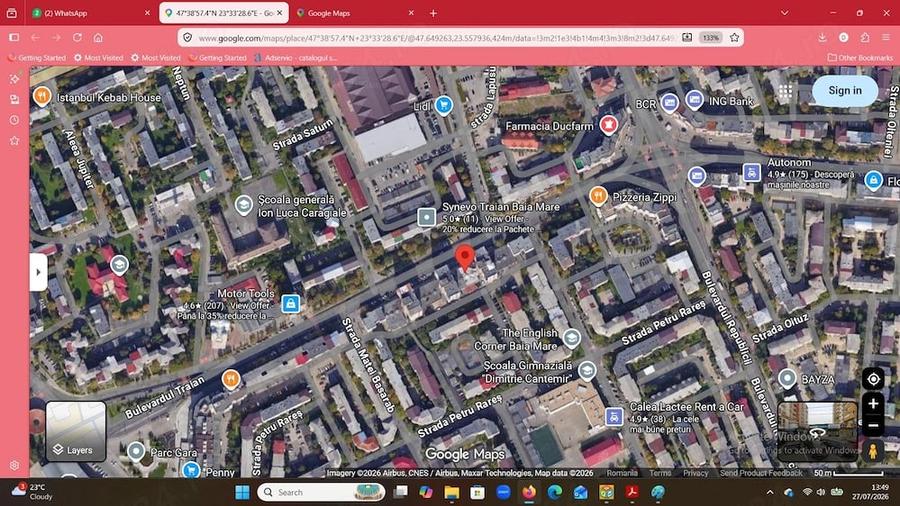The height and width of the screenshot is (506, 900).
Task: Switch map type with Layers thumbnail
Action: click(x=76, y=431)
